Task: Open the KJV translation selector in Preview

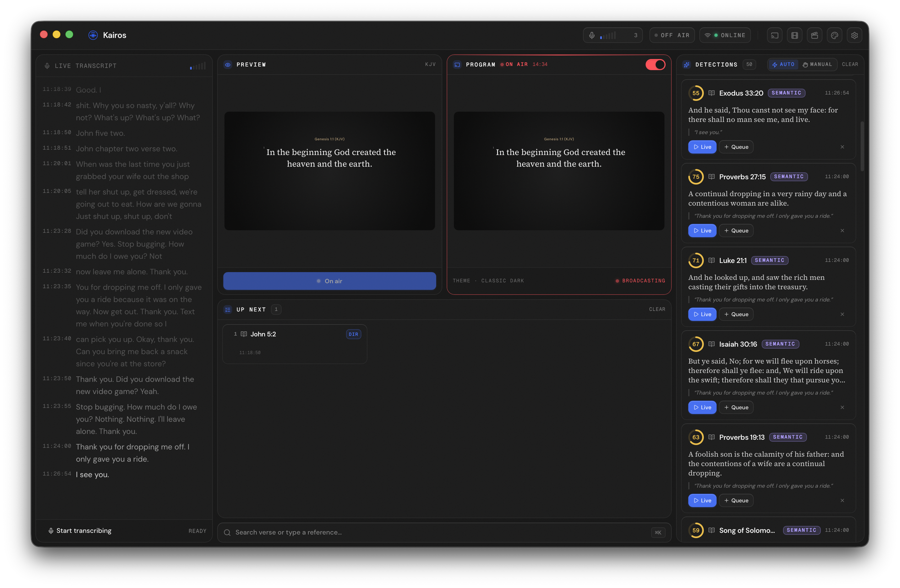Action: click(x=430, y=64)
